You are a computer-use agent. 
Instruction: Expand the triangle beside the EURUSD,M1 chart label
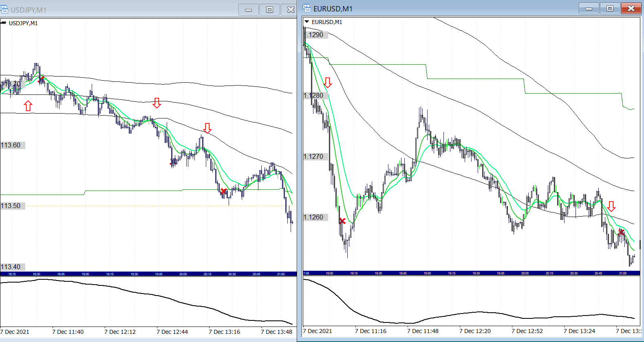307,22
